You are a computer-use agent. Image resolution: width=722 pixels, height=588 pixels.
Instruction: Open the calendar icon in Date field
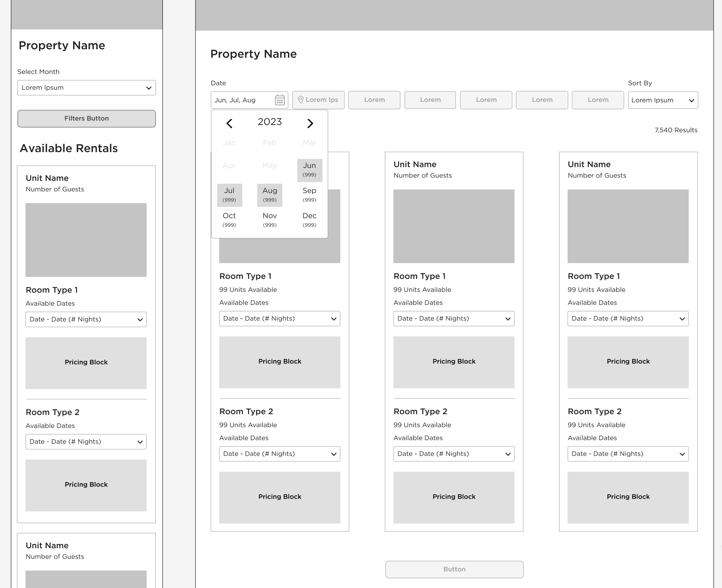pos(280,100)
